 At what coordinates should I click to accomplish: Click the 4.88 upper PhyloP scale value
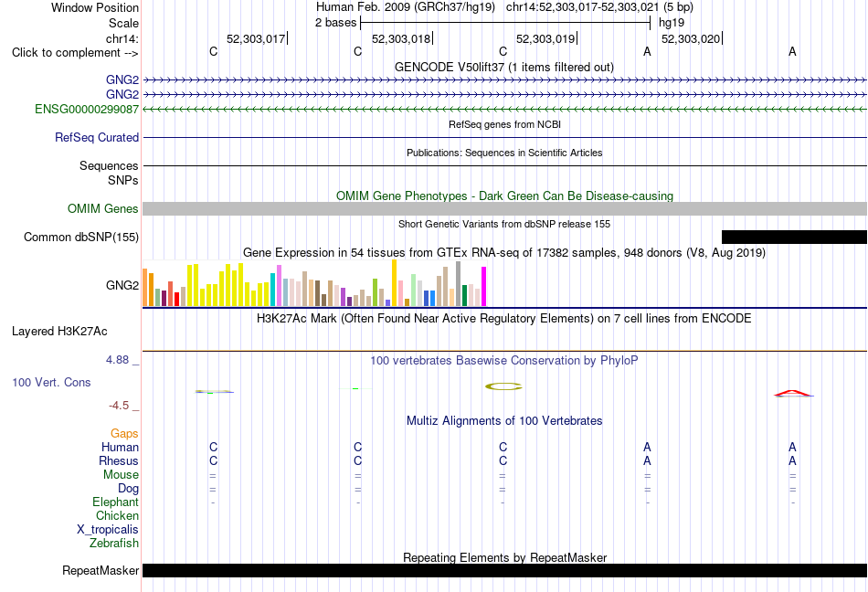(117, 360)
